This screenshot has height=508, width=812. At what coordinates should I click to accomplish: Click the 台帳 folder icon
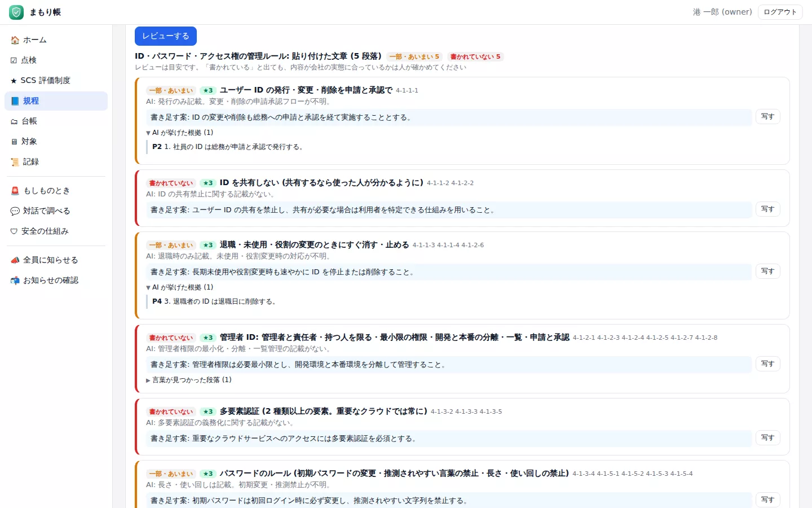14,121
